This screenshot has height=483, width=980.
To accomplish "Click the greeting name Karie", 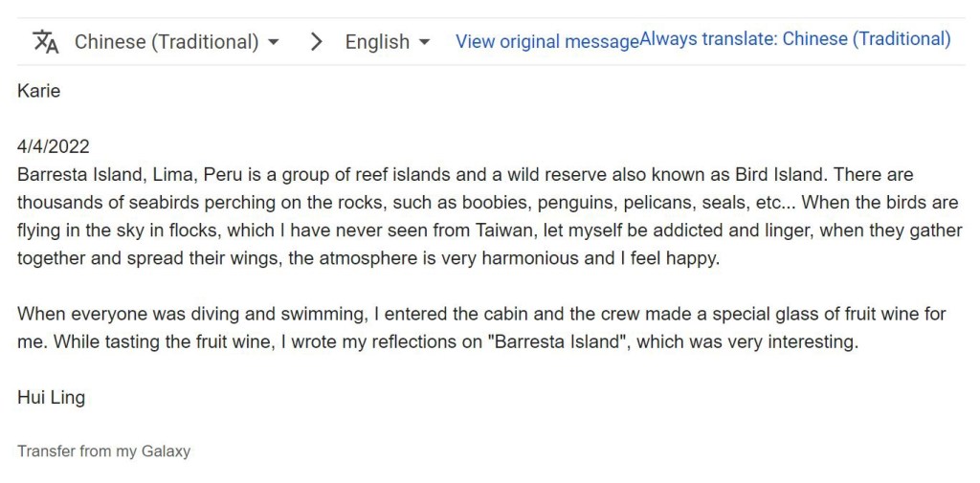I will [38, 91].
